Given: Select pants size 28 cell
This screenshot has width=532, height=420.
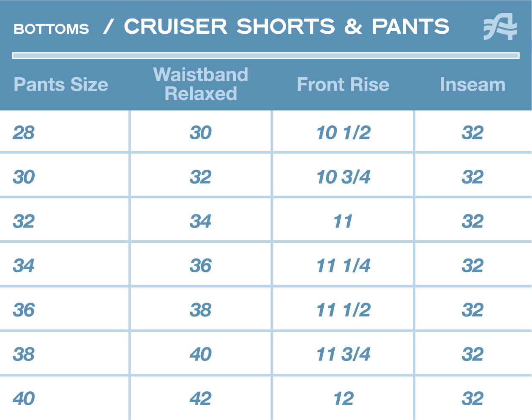Looking at the screenshot, I should coord(24,133).
